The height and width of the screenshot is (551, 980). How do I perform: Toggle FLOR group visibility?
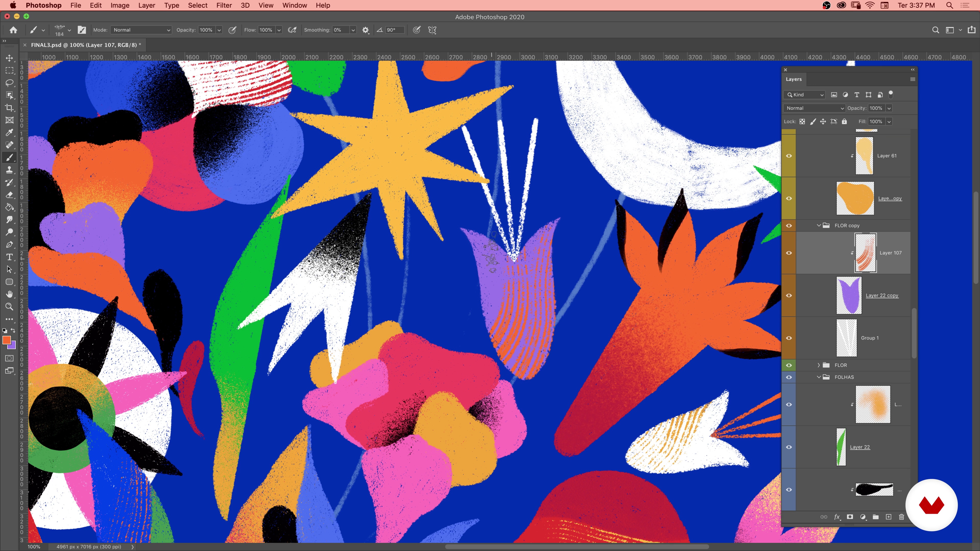click(789, 365)
